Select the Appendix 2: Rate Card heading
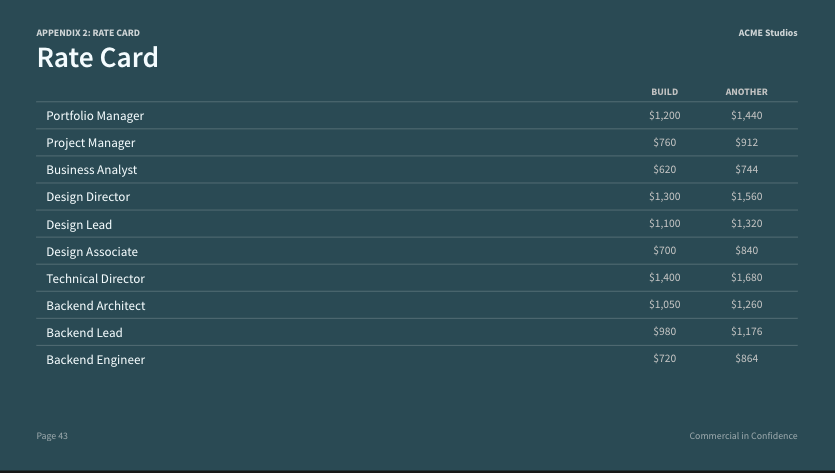 [x=88, y=33]
